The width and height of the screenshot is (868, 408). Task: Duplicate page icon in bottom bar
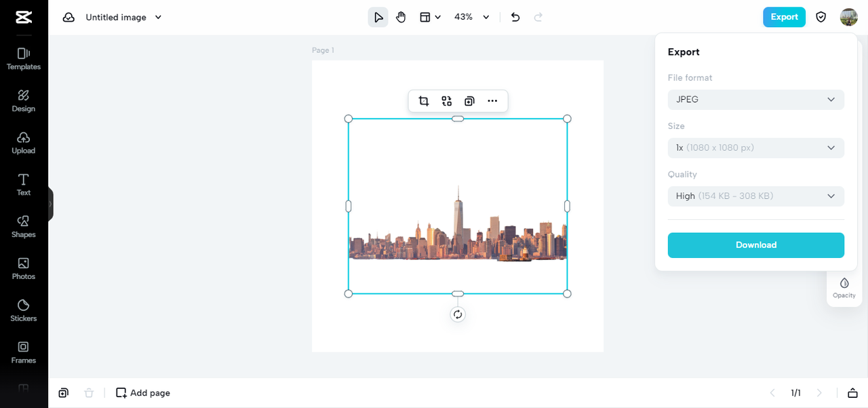point(63,393)
